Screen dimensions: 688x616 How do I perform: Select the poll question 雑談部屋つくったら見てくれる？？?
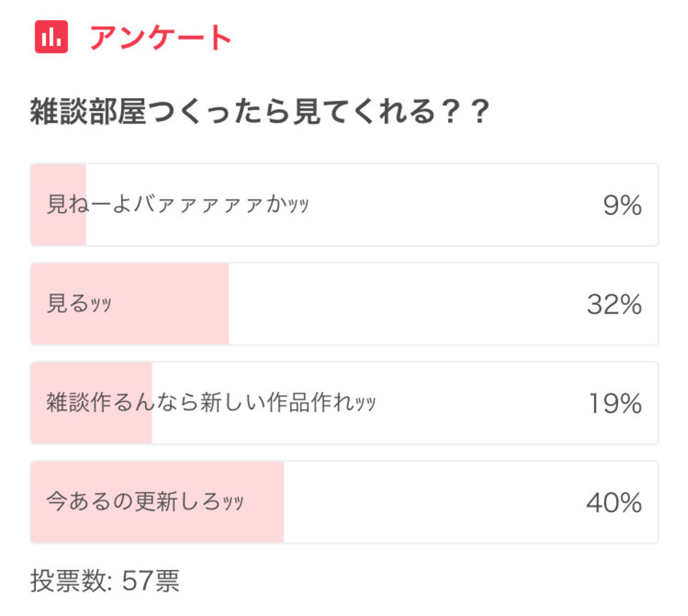[x=259, y=111]
